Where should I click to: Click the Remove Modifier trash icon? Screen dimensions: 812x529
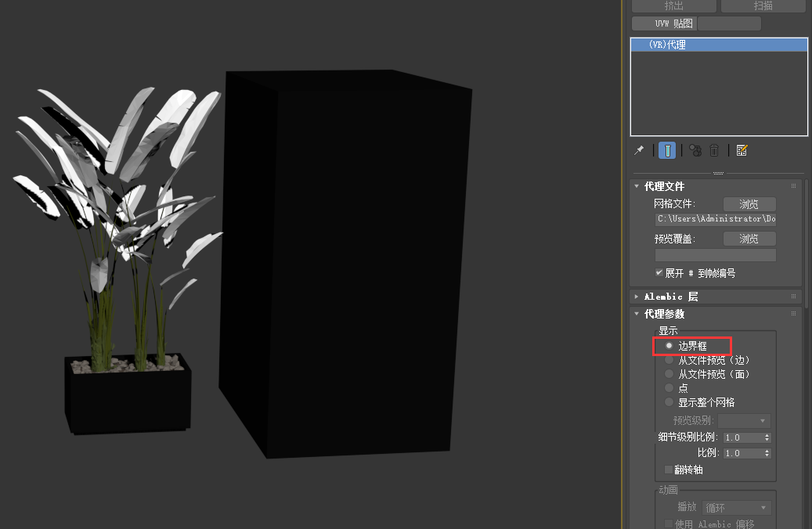714,150
